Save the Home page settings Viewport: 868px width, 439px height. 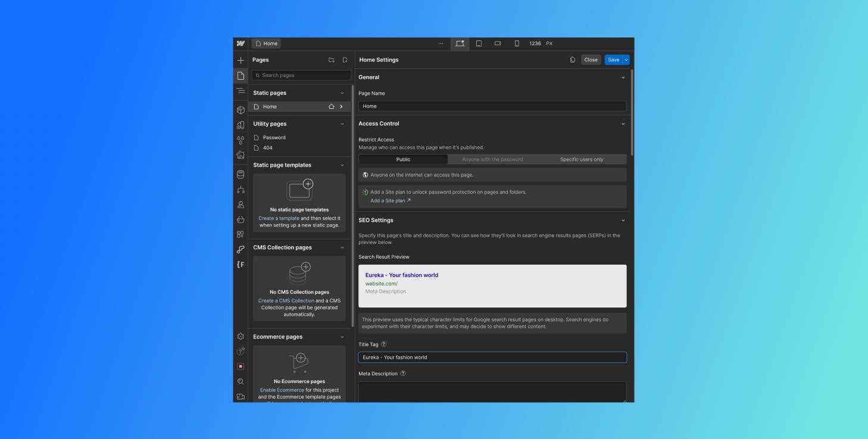(613, 59)
